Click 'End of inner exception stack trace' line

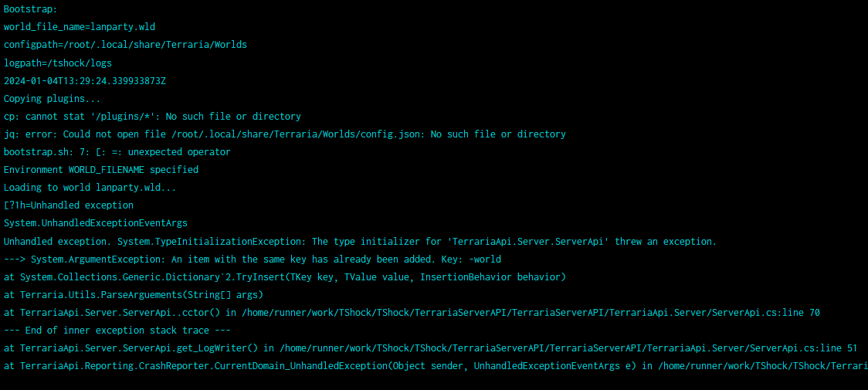click(x=117, y=331)
